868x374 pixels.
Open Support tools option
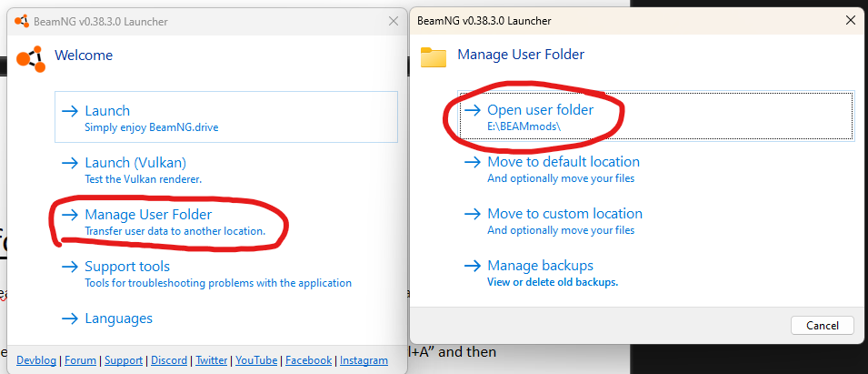tap(225, 273)
